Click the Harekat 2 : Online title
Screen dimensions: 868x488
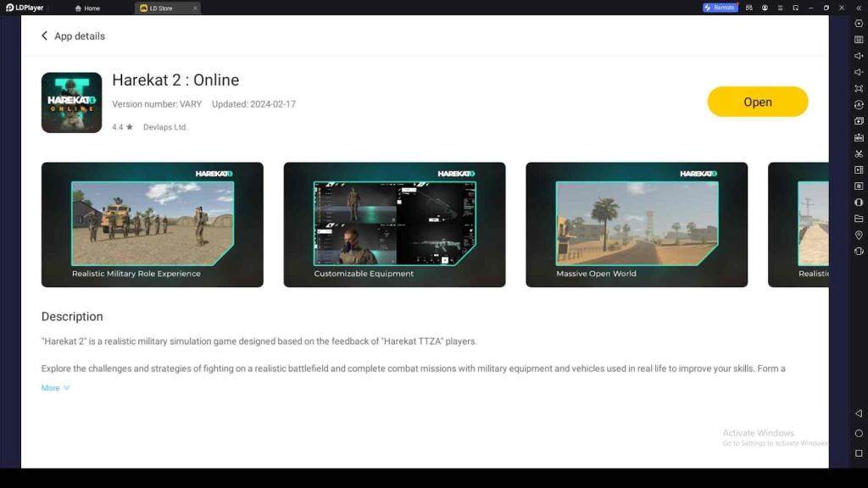click(175, 80)
